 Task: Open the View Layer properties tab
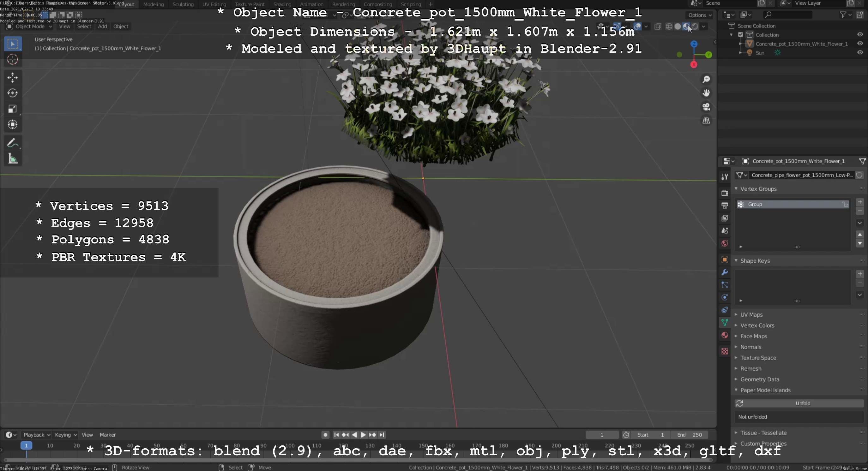[725, 218]
